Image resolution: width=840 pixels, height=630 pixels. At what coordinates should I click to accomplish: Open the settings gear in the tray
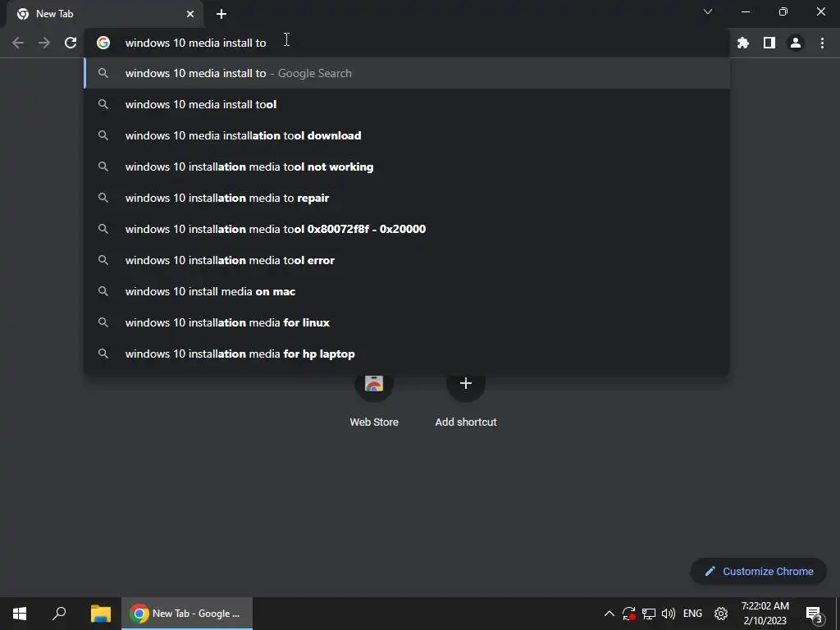pos(721,614)
